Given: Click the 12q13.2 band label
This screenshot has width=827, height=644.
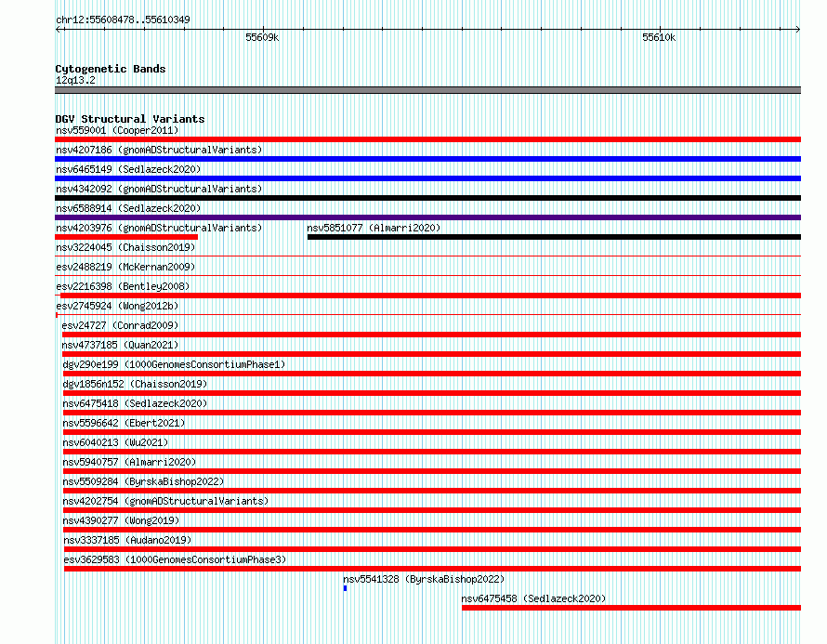Looking at the screenshot, I should tap(75, 80).
